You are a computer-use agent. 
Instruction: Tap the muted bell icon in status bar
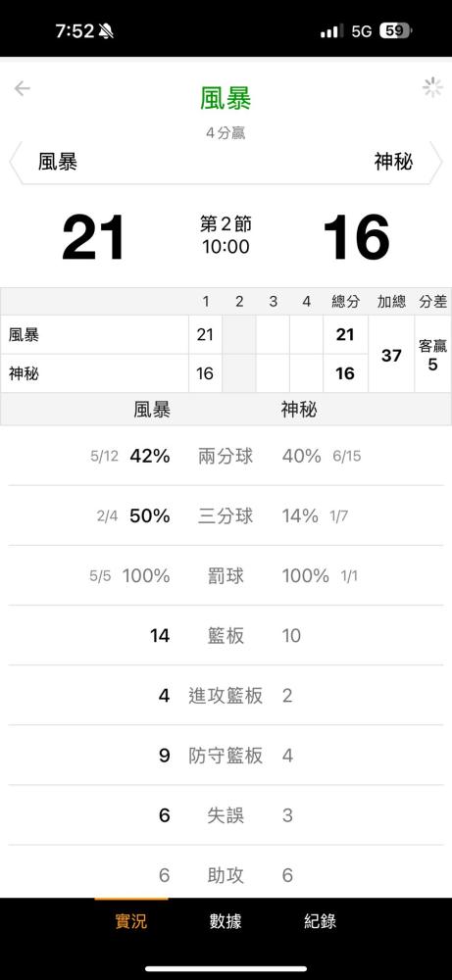pyautogui.click(x=107, y=31)
